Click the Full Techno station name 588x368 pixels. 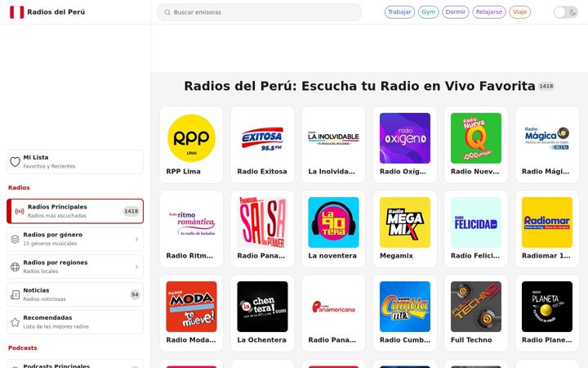(x=471, y=339)
